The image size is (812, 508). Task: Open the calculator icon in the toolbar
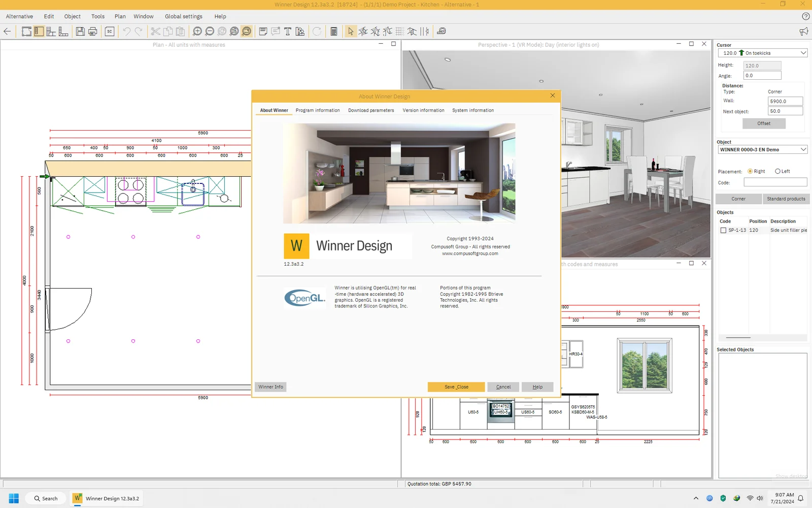334,31
